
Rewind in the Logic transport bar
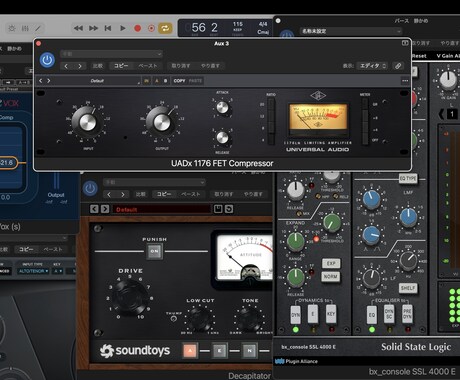pyautogui.click(x=78, y=28)
